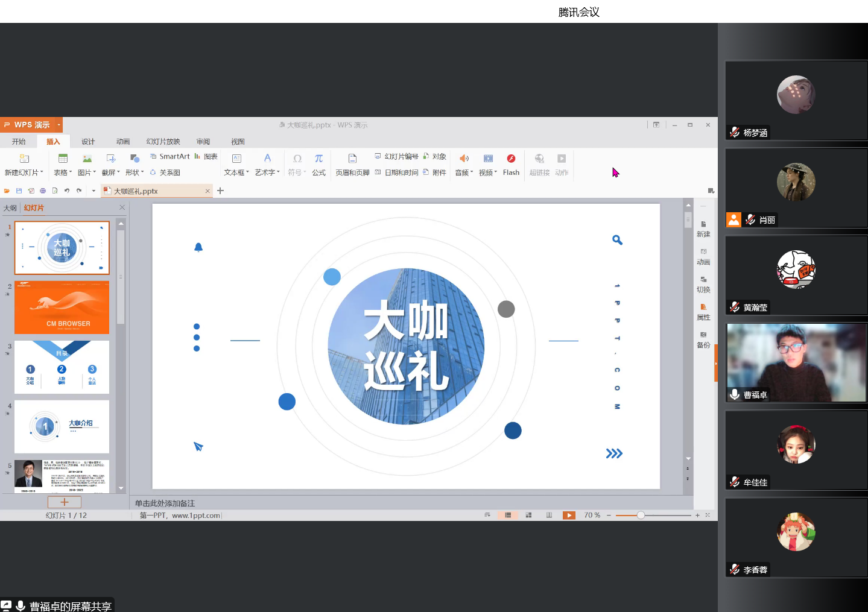This screenshot has height=612, width=868.
Task: Switch to normal view in status bar
Action: [x=508, y=516]
